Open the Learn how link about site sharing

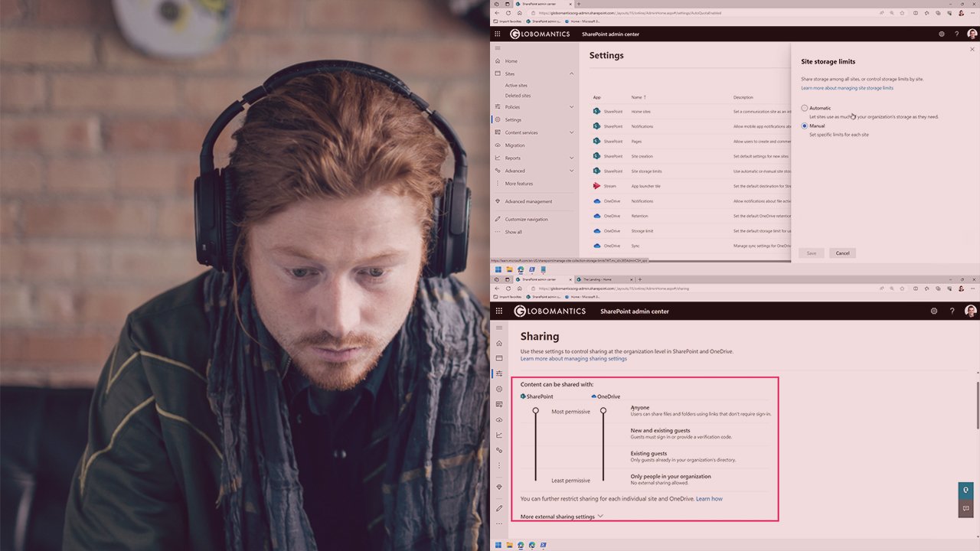709,498
